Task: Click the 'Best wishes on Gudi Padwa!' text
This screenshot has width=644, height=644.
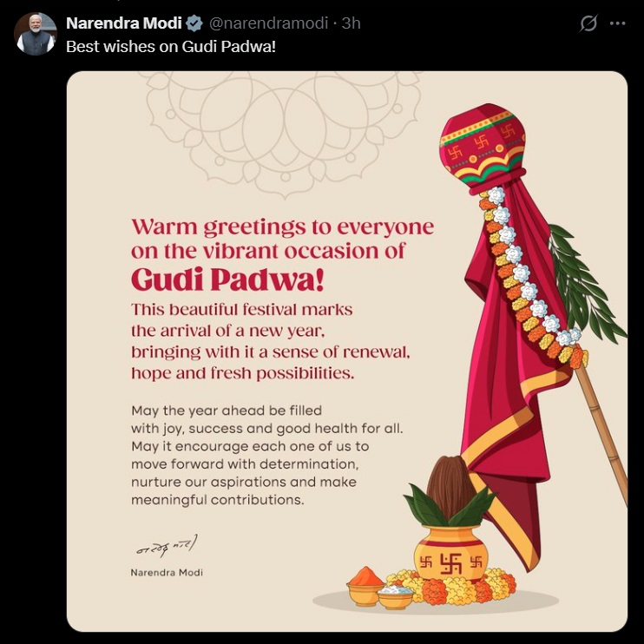Action: pos(171,45)
